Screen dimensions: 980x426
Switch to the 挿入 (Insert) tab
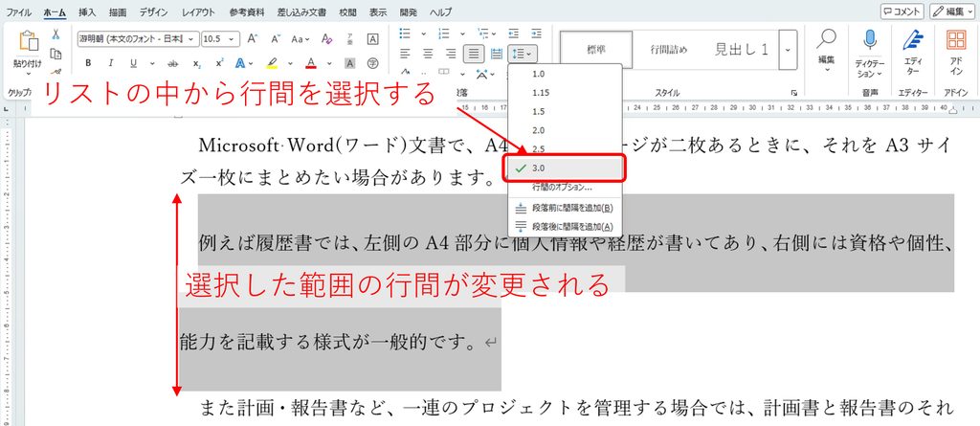point(87,11)
